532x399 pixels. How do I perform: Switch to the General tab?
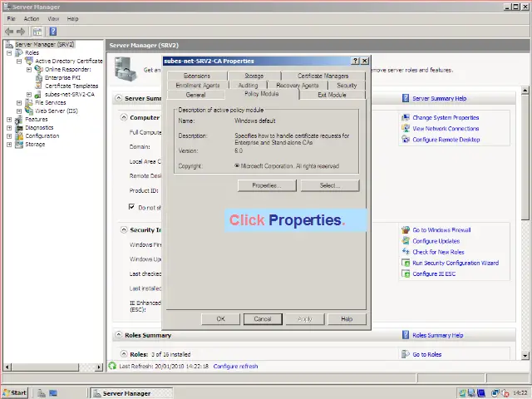(x=196, y=95)
